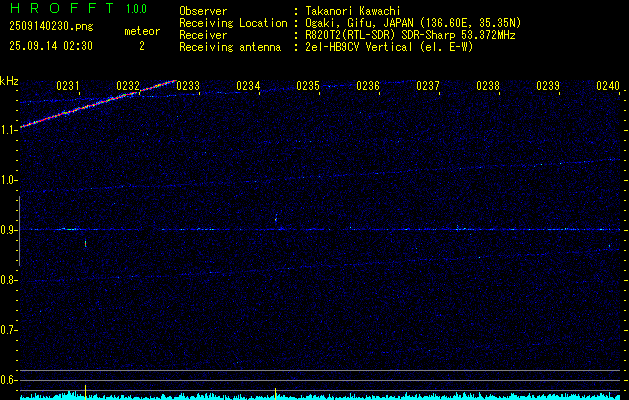Click the 0237 time axis label

tap(428, 85)
